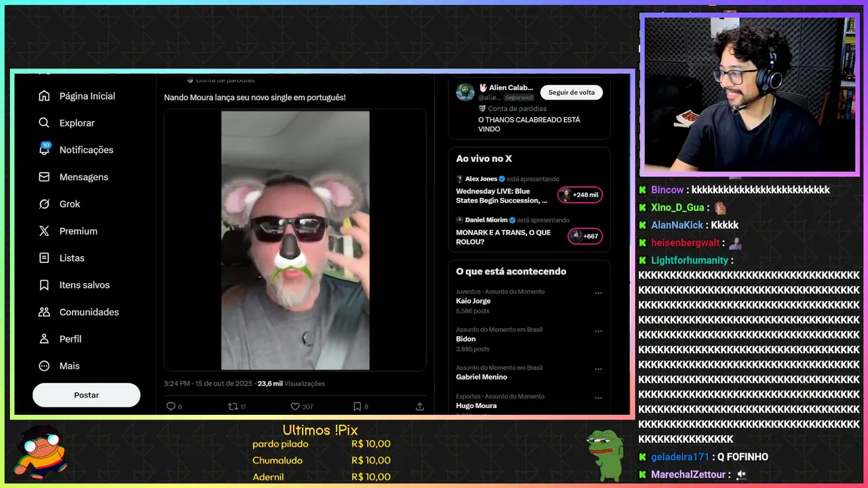Image resolution: width=868 pixels, height=488 pixels.
Task: Select Itens salvos in sidebar
Action: pos(84,285)
